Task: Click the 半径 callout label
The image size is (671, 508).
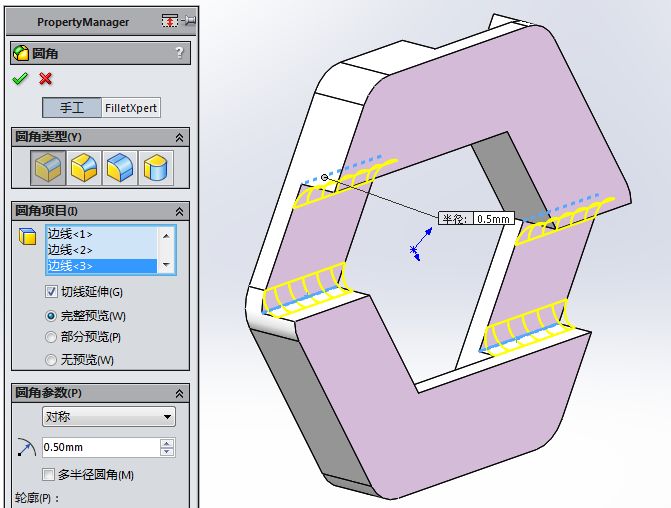Action: click(x=454, y=219)
